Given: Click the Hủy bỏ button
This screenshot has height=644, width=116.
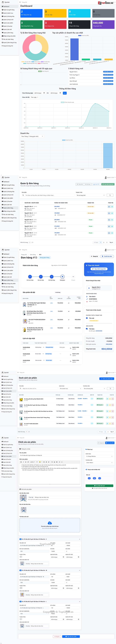Looking at the screenshot, I should [x=57, y=636].
